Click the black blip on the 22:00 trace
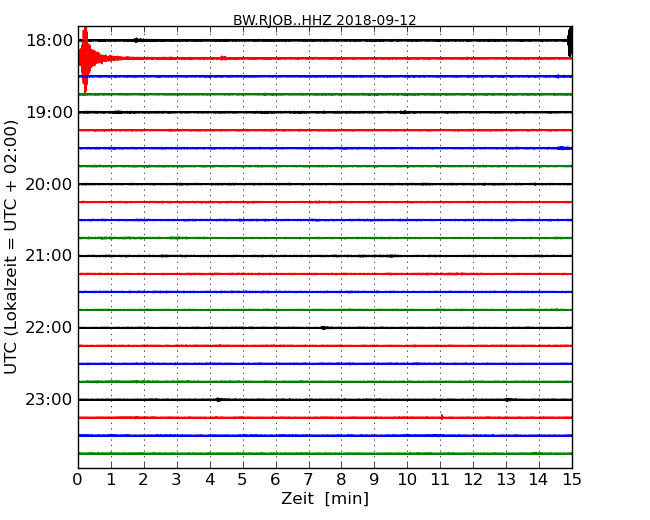 324,328
